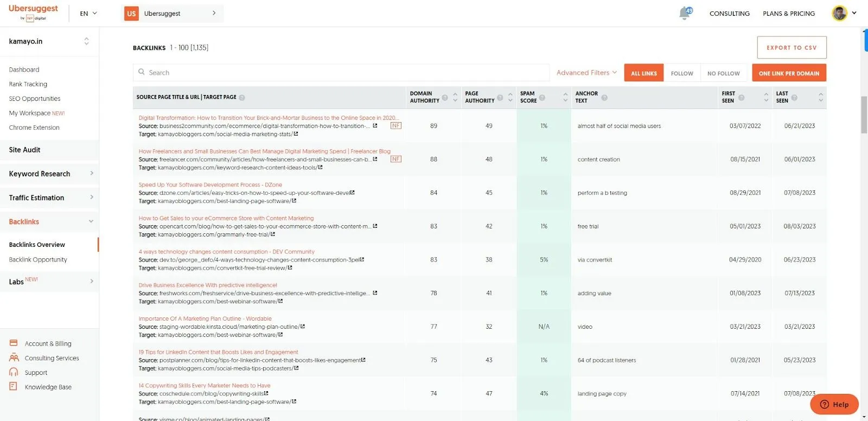Image resolution: width=868 pixels, height=421 pixels.
Task: Go to Dashboard in sidebar
Action: [24, 69]
